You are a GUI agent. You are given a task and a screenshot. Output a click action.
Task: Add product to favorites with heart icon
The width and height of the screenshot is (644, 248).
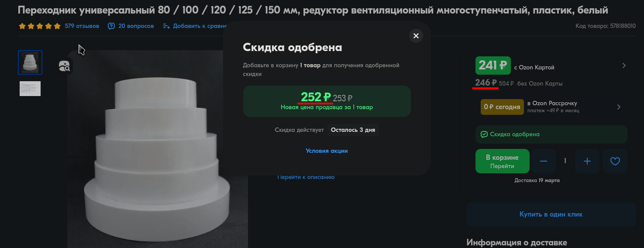[x=615, y=161]
